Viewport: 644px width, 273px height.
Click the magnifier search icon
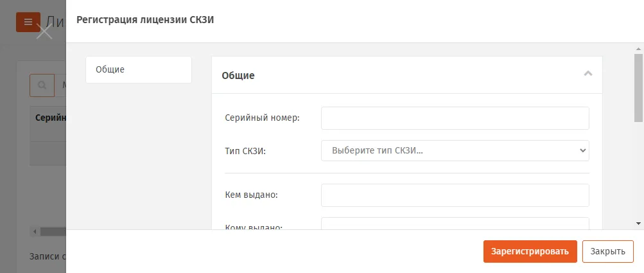point(42,85)
